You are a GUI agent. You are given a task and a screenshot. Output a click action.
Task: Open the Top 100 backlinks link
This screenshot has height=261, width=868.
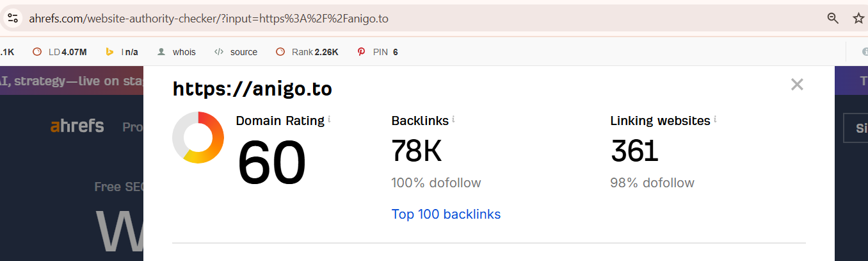[x=446, y=214]
